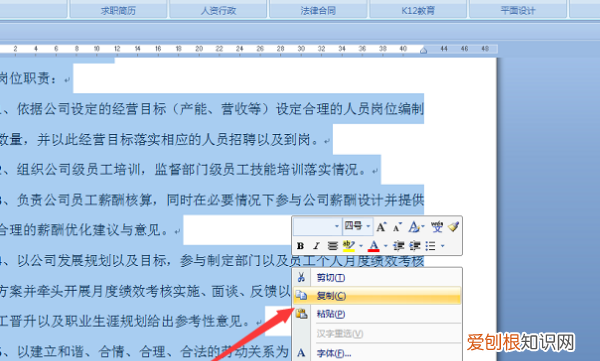Open 字体(F)... from the context menu

click(x=377, y=353)
